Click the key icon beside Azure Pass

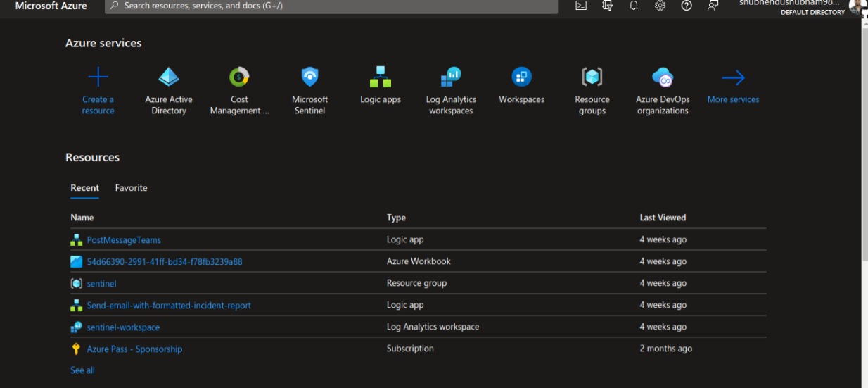[77, 349]
